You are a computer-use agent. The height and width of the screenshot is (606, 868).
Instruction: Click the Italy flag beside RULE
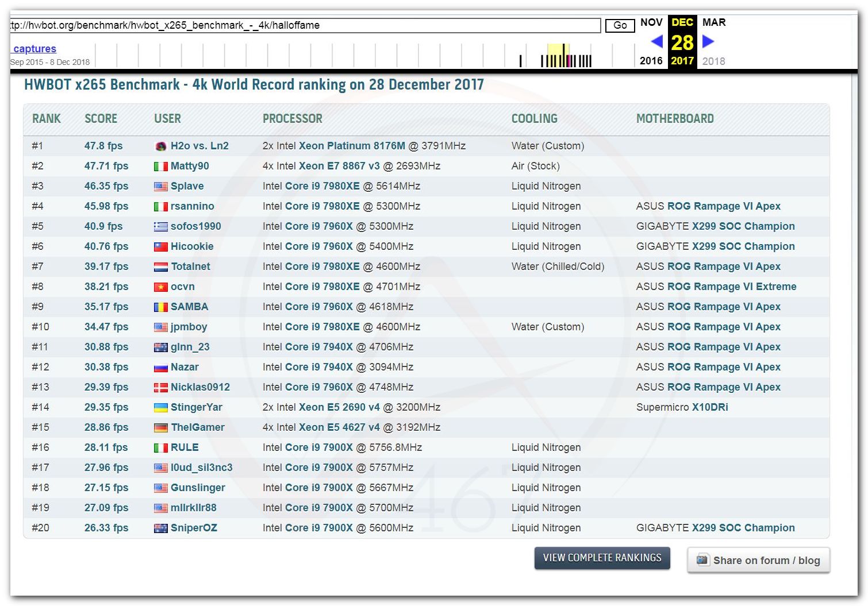[161, 448]
